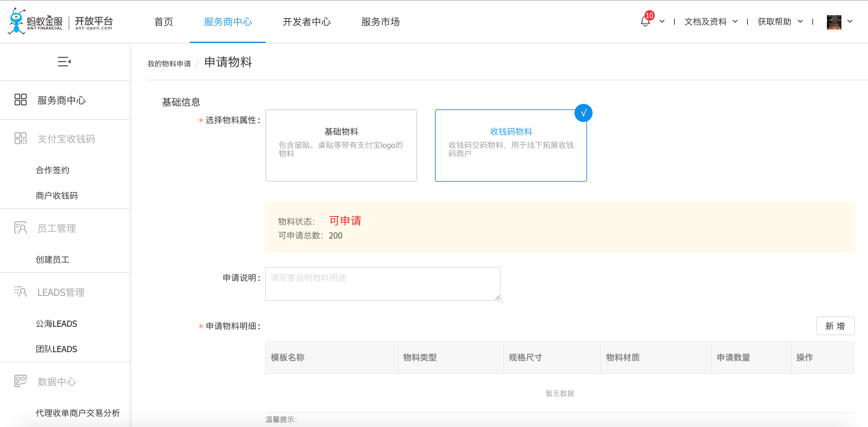The width and height of the screenshot is (868, 427).
Task: Click into the 申请说明 text area
Action: pos(383,284)
